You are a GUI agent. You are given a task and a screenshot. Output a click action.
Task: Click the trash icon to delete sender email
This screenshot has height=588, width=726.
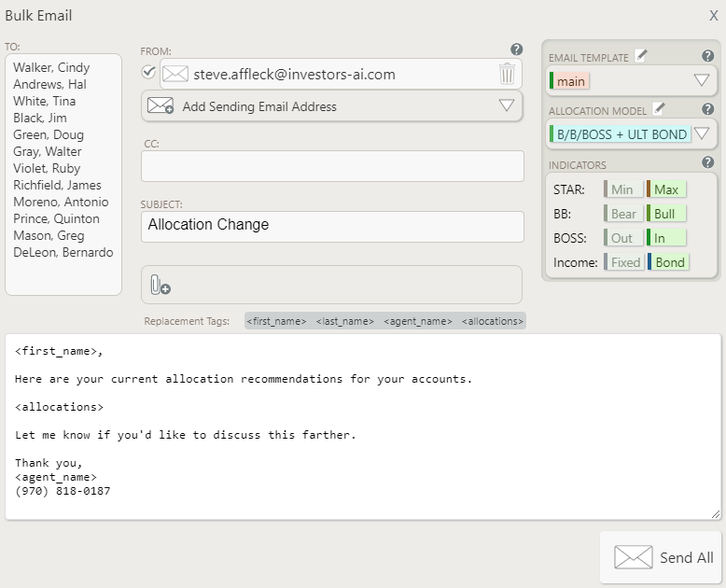[x=507, y=74]
